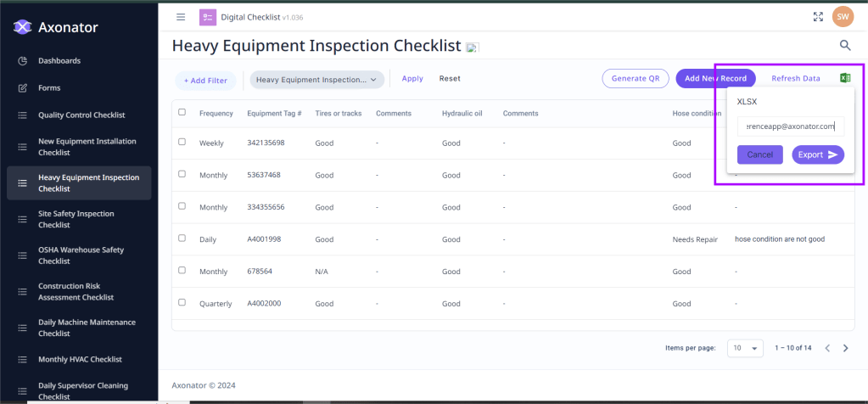Click the hamburger menu icon
This screenshot has width=868, height=404.
(181, 17)
